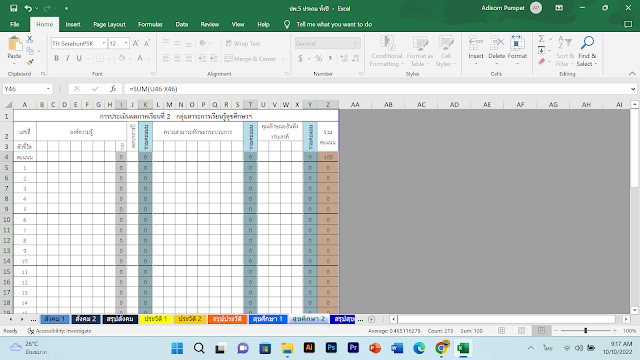Screen dimensions: 640x360
Task: Click the Clear eraser icon
Action: [542, 62]
